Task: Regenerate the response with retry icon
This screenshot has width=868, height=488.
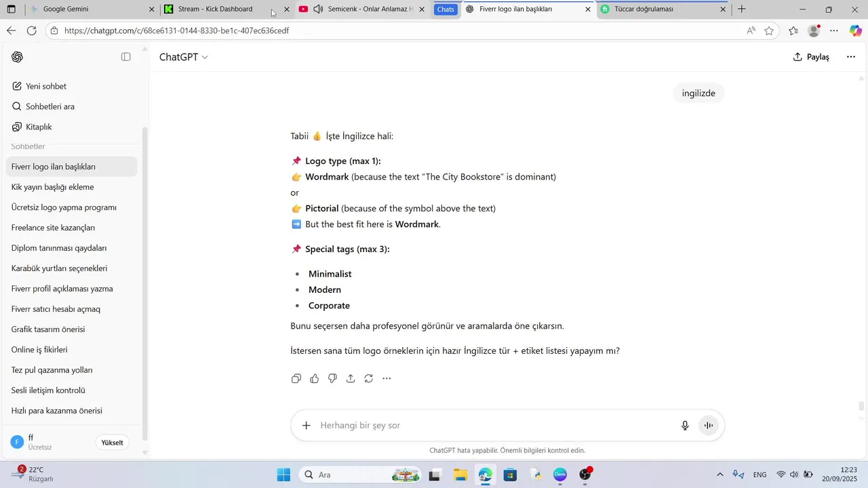Action: (369, 378)
